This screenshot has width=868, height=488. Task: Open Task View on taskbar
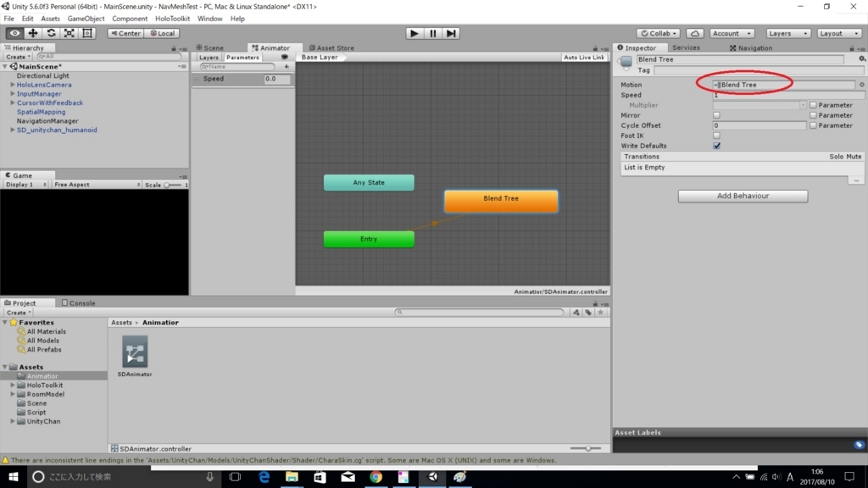pos(236,476)
